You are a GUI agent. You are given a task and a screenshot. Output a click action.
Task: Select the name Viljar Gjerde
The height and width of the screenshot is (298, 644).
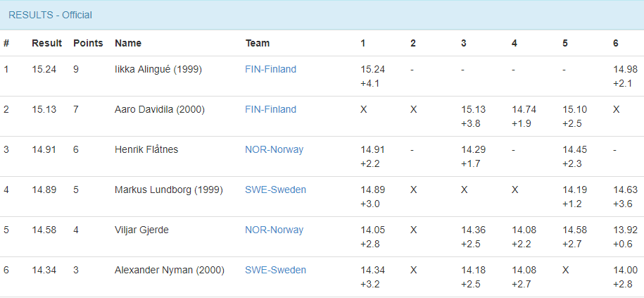pyautogui.click(x=141, y=230)
